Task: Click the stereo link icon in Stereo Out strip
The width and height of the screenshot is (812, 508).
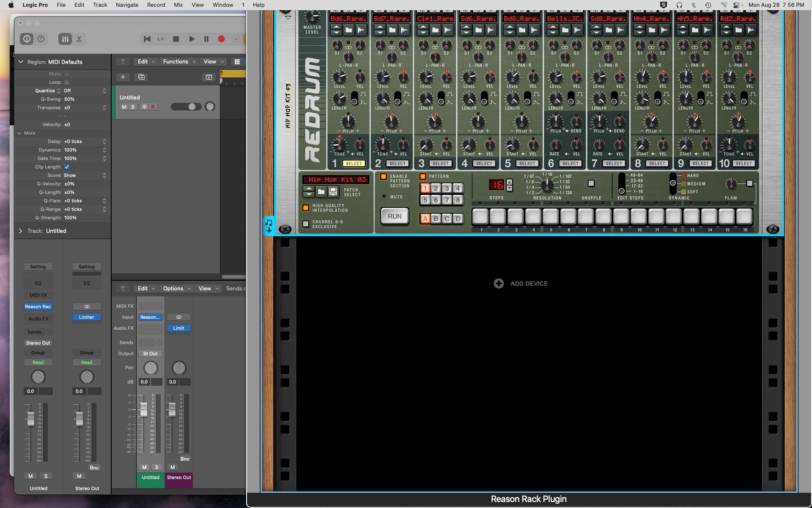Action: 87,306
